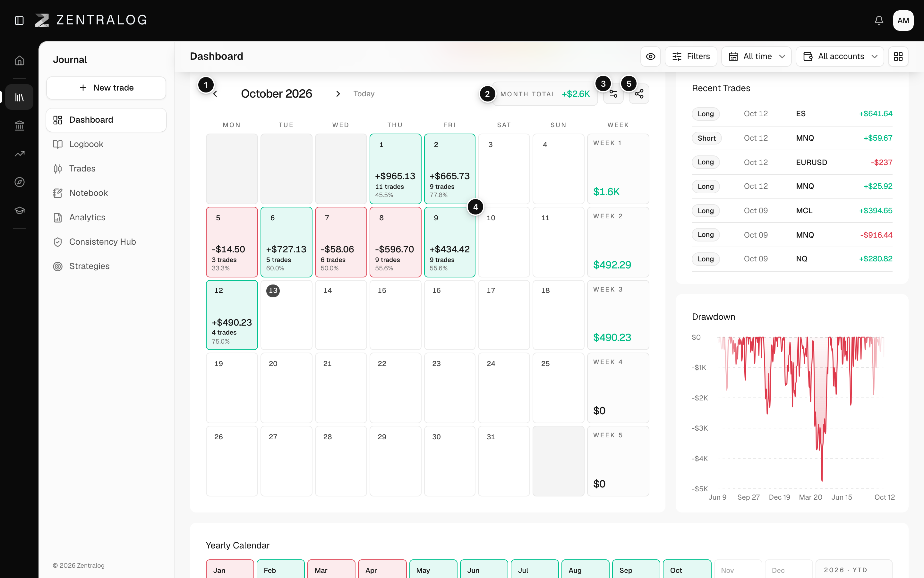The image size is (924, 578).
Task: Open Consistency Hub in Journal menu
Action: [106, 242]
